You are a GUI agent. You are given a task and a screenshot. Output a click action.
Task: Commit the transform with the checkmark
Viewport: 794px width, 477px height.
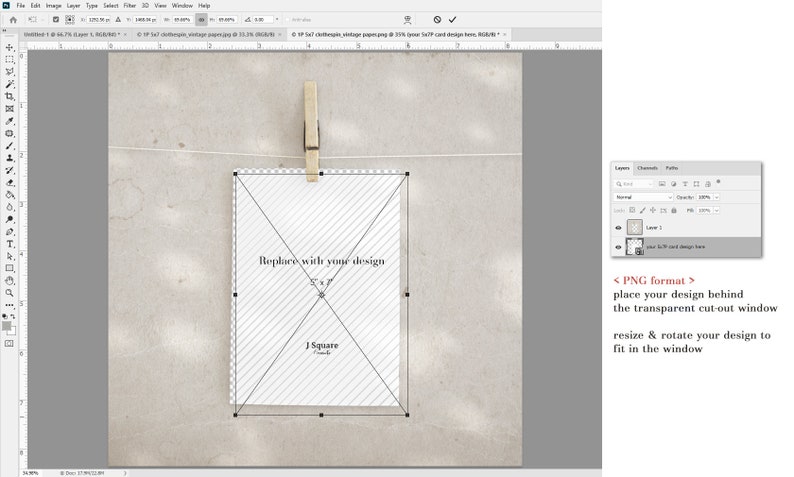pyautogui.click(x=452, y=20)
